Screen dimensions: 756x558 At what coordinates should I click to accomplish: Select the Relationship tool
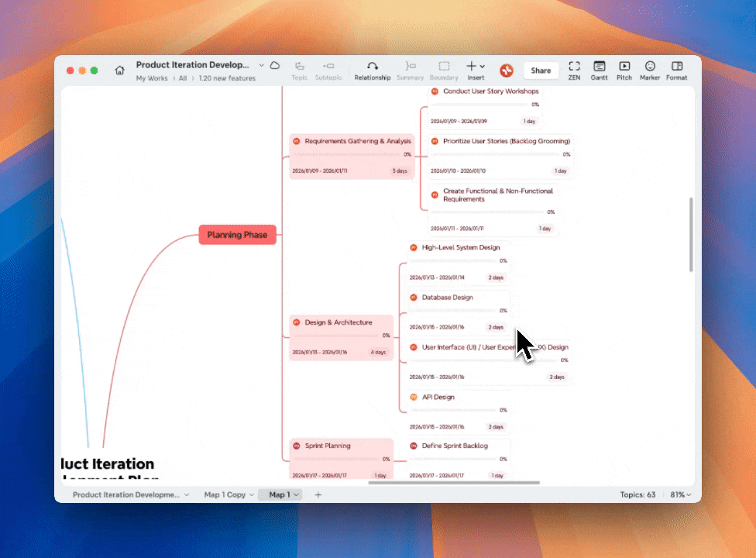(373, 71)
